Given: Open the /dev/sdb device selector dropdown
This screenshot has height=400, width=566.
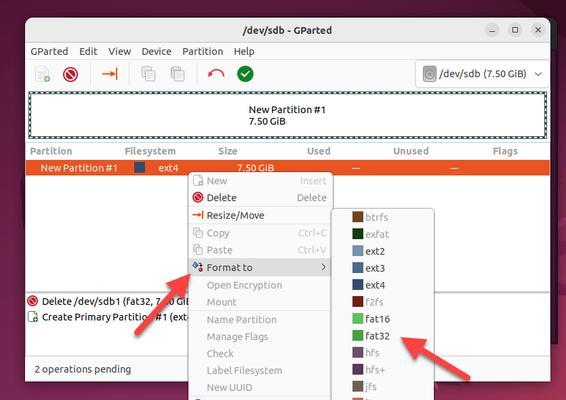Looking at the screenshot, I should coord(482,74).
